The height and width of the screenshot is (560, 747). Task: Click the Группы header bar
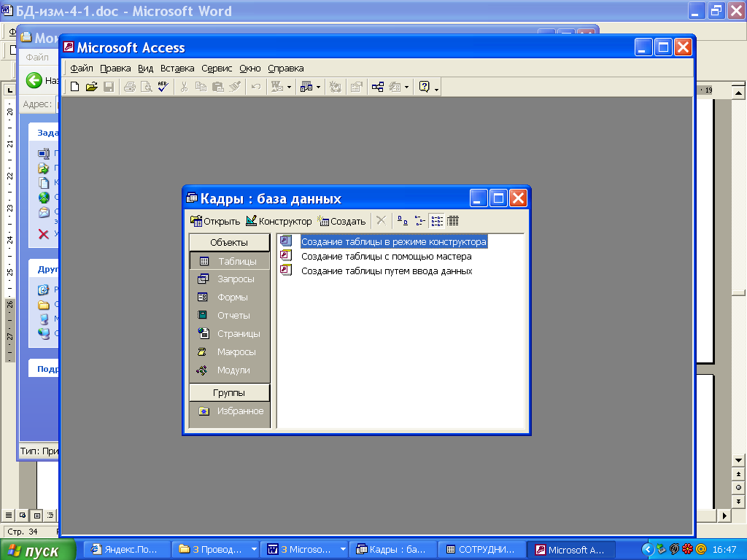[229, 393]
